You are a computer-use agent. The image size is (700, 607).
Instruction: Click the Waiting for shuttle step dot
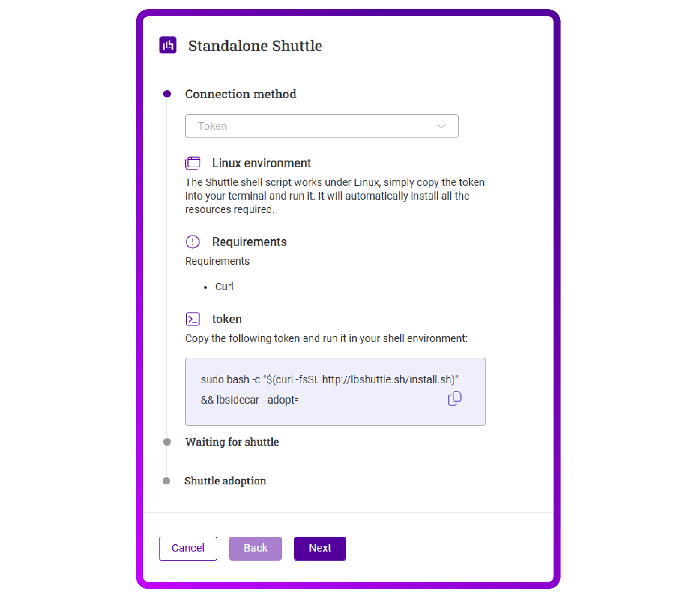[167, 442]
